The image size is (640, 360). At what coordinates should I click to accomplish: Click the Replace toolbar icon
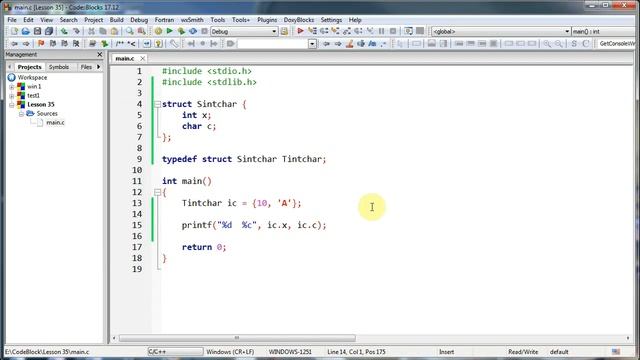click(x=142, y=31)
